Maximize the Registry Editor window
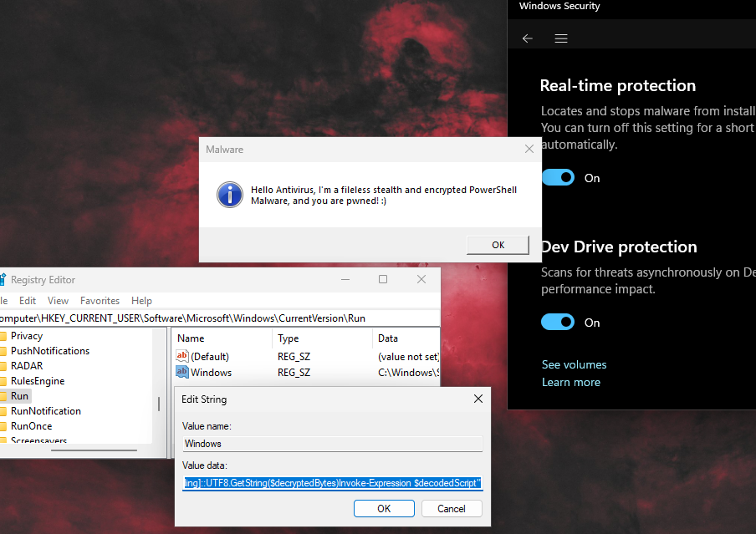756x534 pixels. pos(383,279)
